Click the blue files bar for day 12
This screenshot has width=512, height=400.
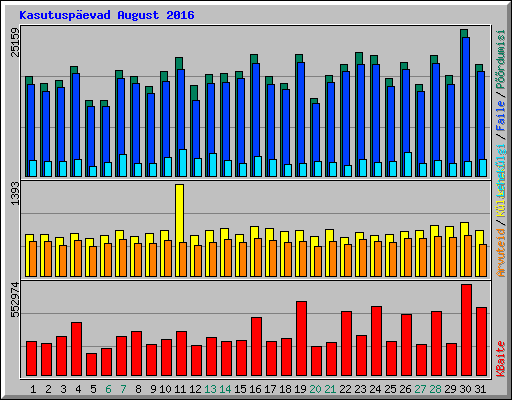[196, 130]
